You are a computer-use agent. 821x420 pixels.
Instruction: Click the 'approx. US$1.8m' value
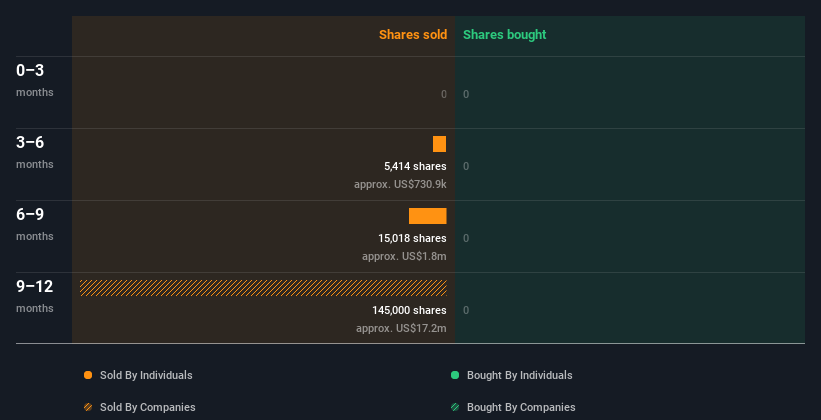tap(404, 257)
